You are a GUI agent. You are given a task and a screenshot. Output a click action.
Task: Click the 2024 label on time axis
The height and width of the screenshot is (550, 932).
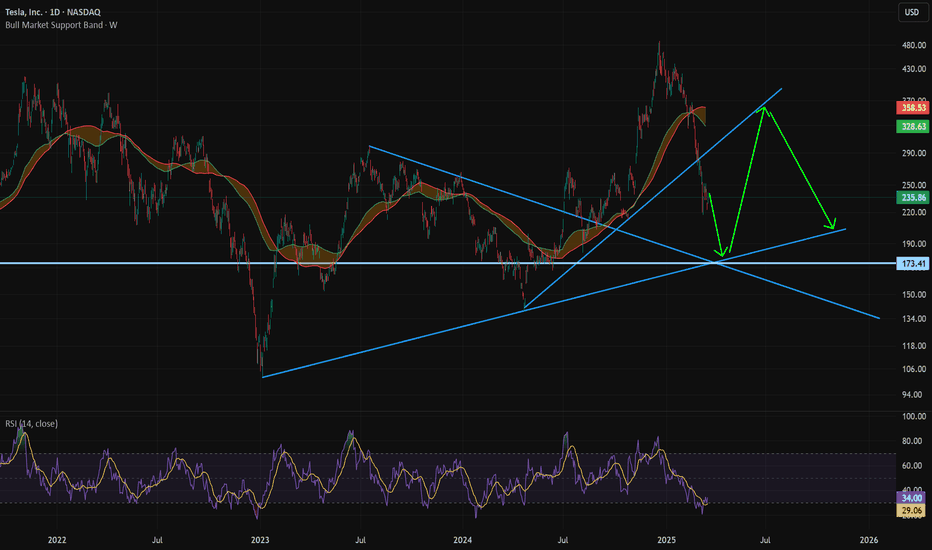[462, 540]
